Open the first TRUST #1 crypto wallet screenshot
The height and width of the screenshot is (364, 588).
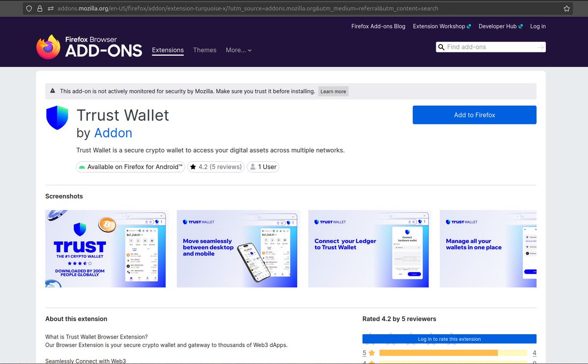click(x=105, y=249)
